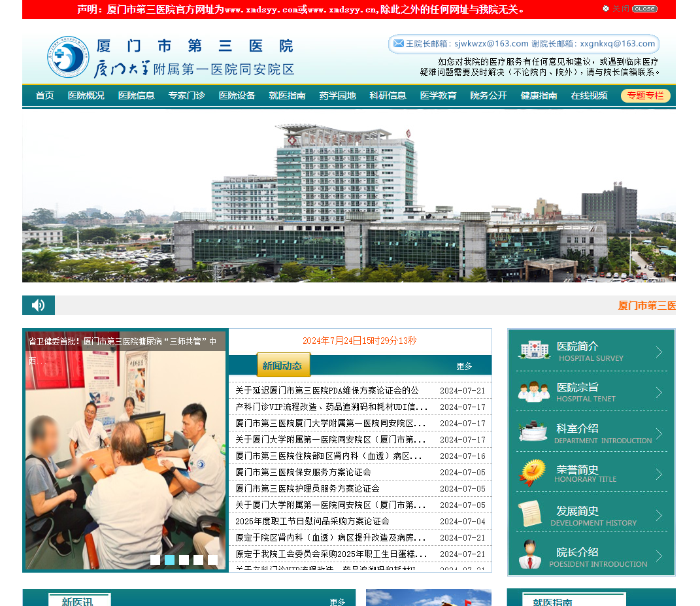Open the 医院简介 hospital building icon
Screen dimensions: 700x606
[534, 350]
